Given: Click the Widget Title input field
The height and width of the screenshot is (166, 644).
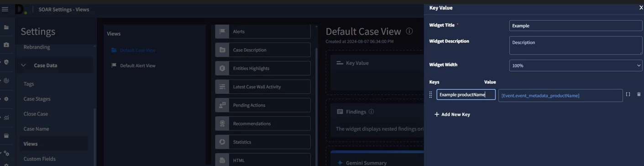Looking at the screenshot, I should click(576, 26).
